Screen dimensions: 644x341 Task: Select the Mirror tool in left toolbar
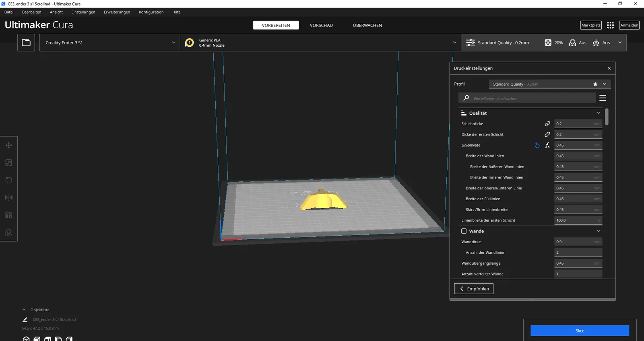click(8, 197)
